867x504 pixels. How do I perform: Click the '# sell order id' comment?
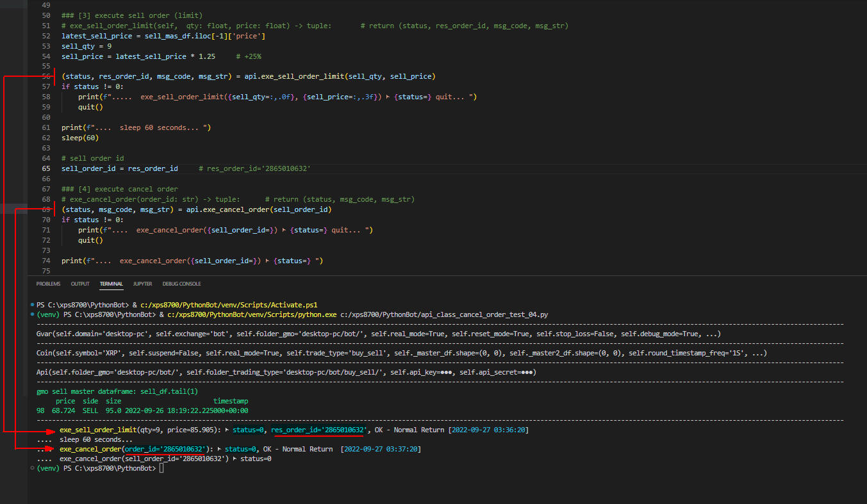click(93, 158)
